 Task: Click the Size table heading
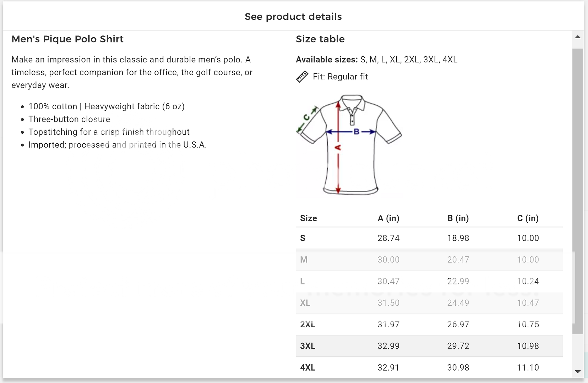(320, 39)
